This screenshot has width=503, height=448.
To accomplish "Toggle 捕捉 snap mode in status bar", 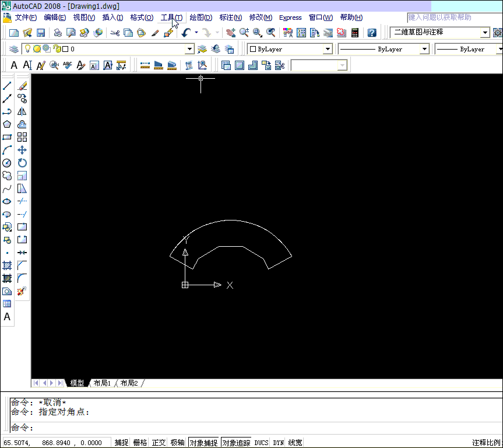I will coord(122,443).
